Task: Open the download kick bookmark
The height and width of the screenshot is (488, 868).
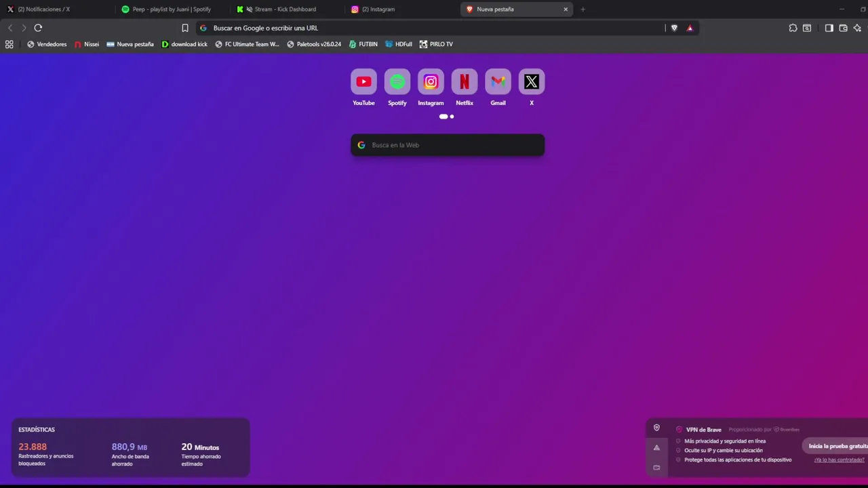Action: click(184, 44)
